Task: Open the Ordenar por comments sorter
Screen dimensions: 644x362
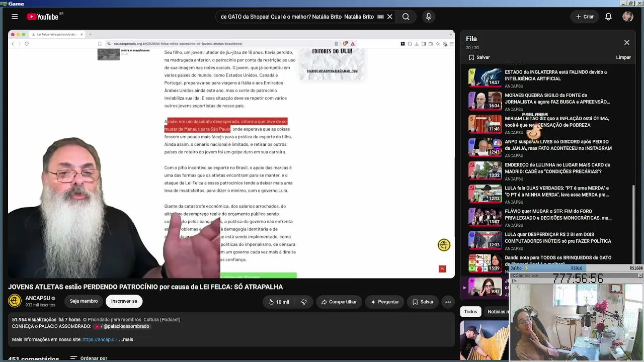Action: click(x=89, y=358)
